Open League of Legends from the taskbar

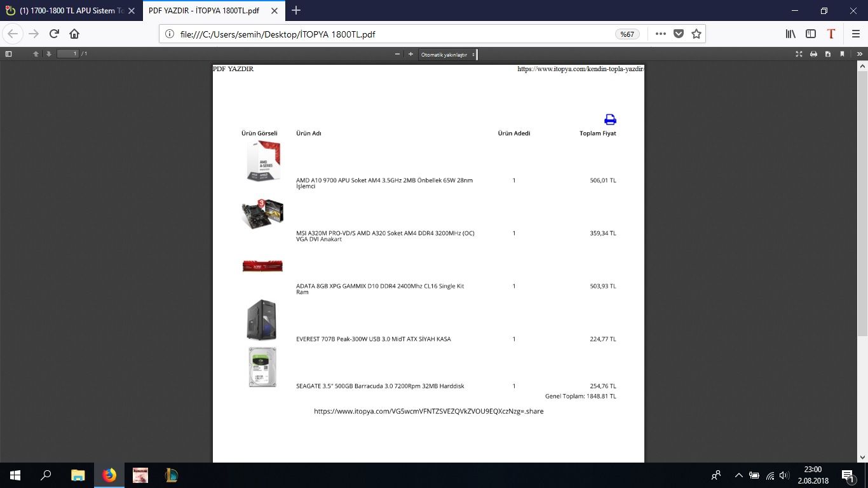(x=172, y=475)
